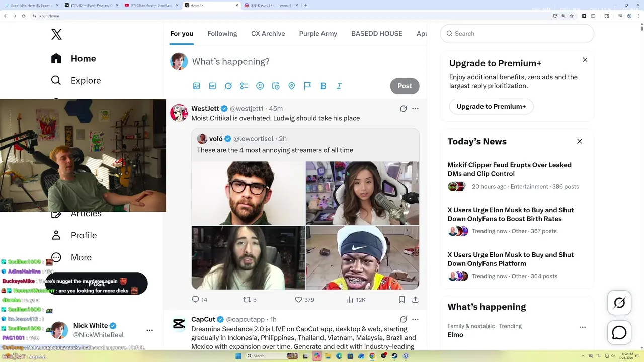Switch to the Purple Army tab
The width and height of the screenshot is (644, 362).
318,34
